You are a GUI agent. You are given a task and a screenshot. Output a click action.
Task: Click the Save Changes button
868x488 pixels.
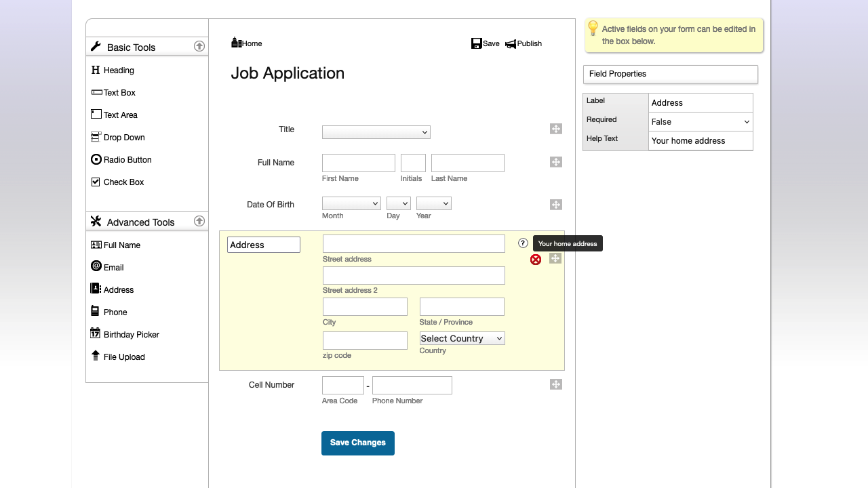(x=358, y=443)
